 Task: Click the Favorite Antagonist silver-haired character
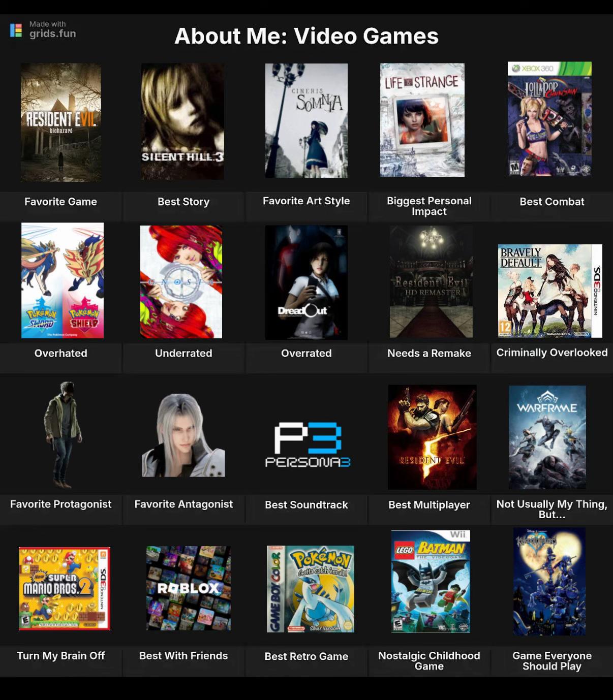(183, 435)
